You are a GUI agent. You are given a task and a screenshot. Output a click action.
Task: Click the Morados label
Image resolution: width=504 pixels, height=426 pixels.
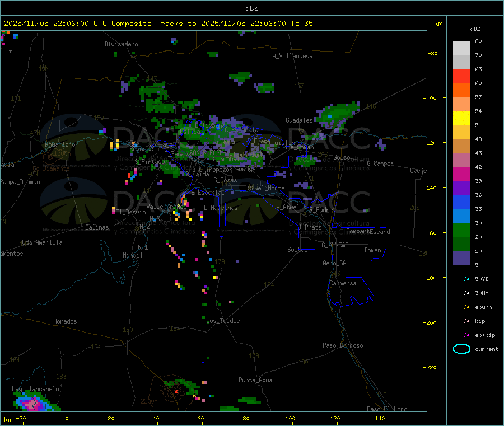pyautogui.click(x=65, y=321)
